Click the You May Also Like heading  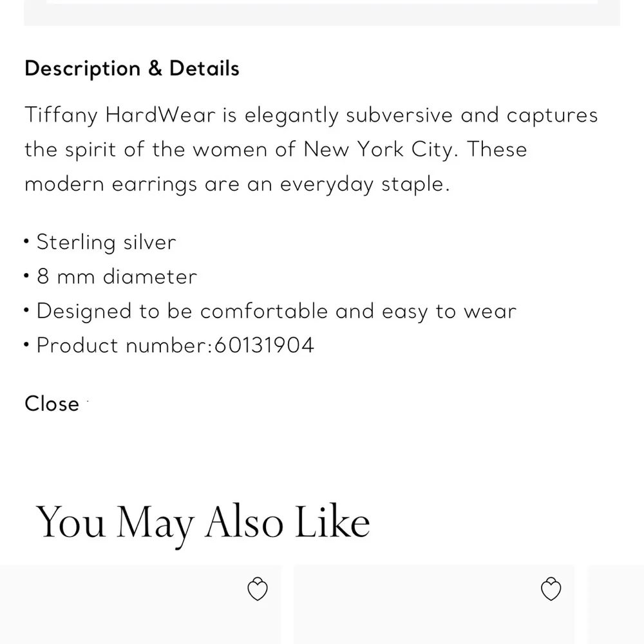203,522
